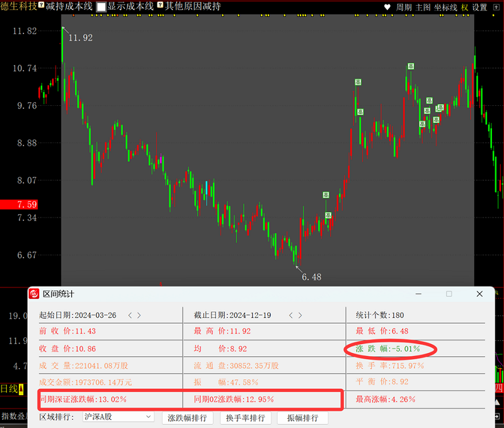The width and height of the screenshot is (504, 428).
Task: Click the 日线 daily period label
Action: [9, 389]
